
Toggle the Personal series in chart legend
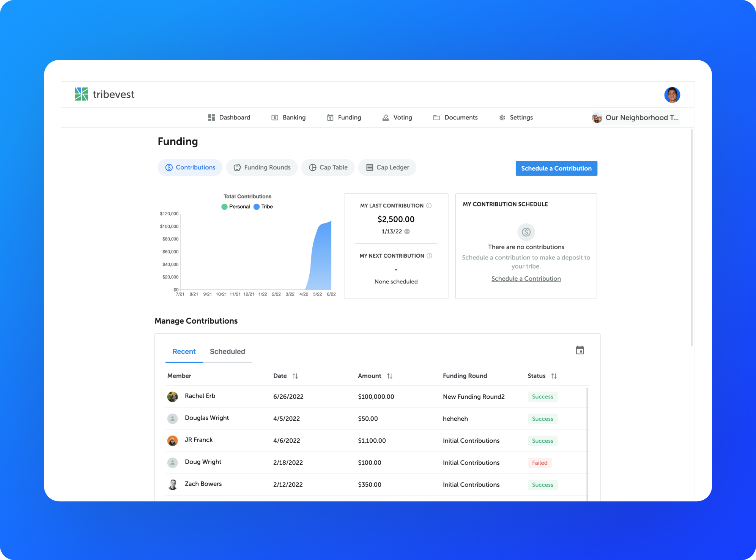236,206
